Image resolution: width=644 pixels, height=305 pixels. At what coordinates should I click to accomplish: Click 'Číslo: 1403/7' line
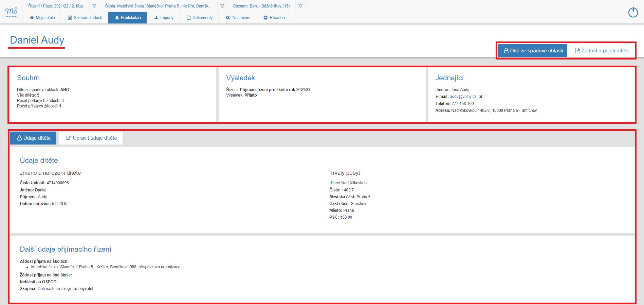(x=342, y=190)
